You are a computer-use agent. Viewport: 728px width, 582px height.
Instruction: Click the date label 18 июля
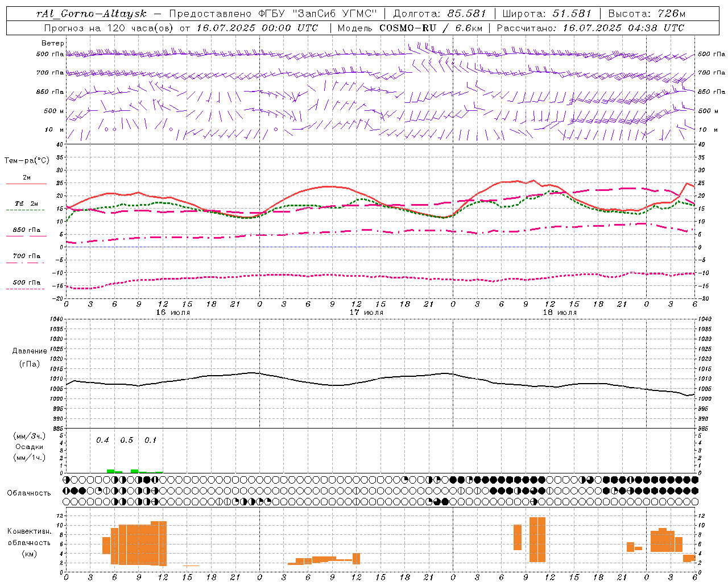coord(560,313)
